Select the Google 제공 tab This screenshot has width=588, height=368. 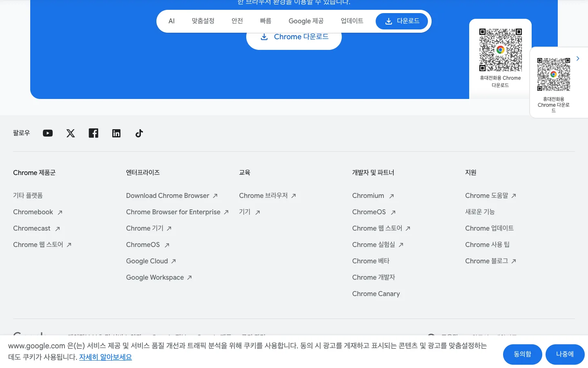point(306,21)
